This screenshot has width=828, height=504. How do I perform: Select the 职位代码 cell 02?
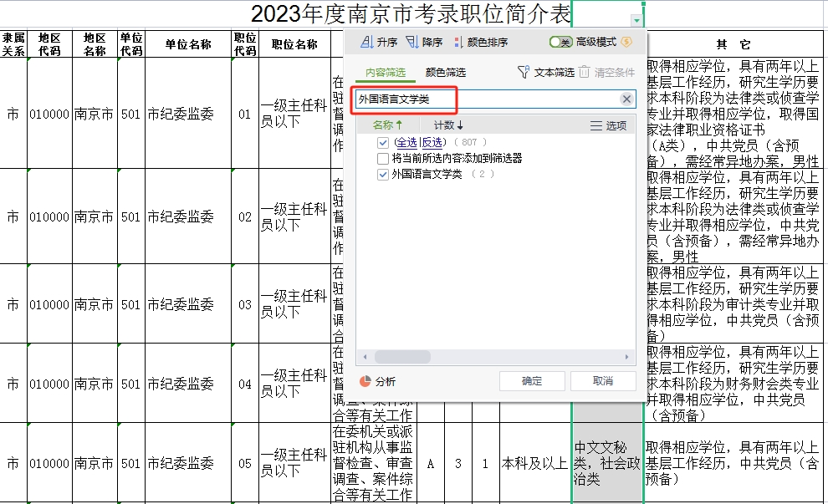[x=245, y=216]
